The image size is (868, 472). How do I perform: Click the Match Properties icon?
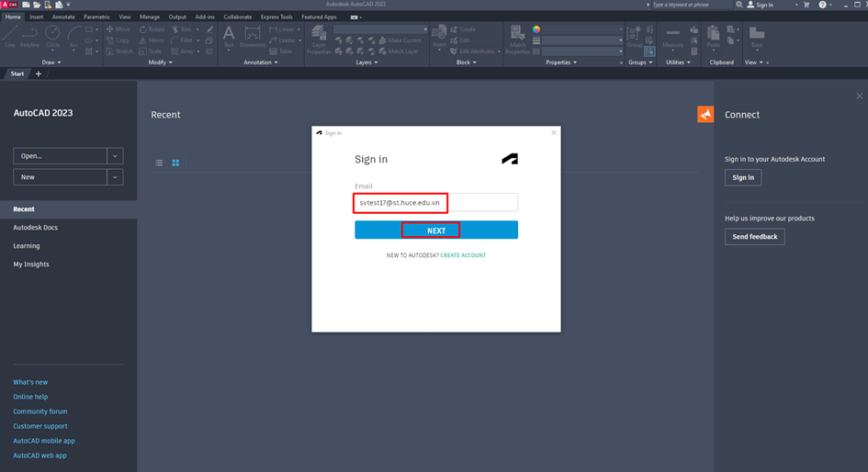[x=517, y=39]
